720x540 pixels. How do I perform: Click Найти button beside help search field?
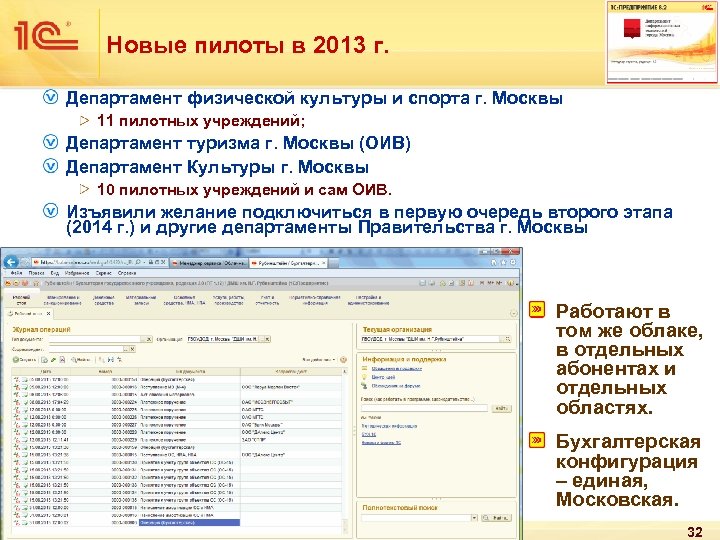[501, 408]
